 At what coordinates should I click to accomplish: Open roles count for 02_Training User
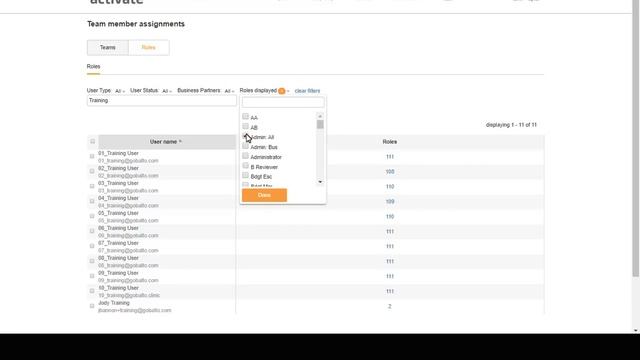(390, 172)
